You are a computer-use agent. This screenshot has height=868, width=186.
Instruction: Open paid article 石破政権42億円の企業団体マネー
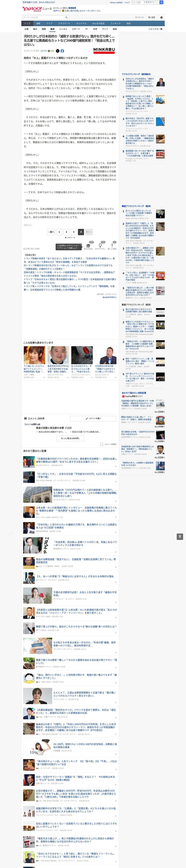click(x=137, y=403)
